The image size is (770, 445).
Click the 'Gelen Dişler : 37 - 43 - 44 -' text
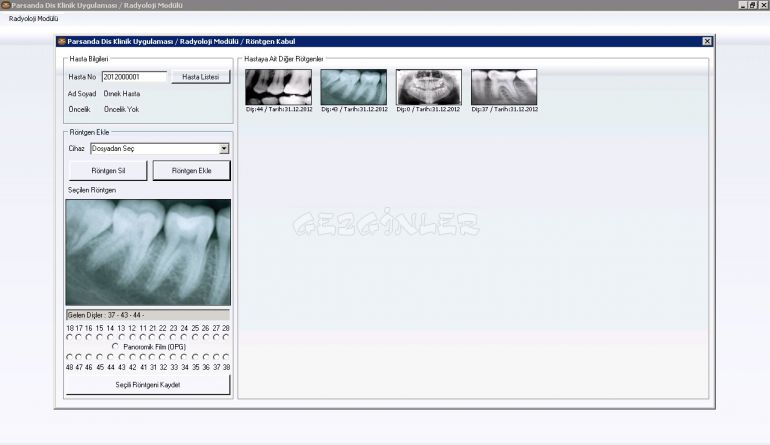106,315
